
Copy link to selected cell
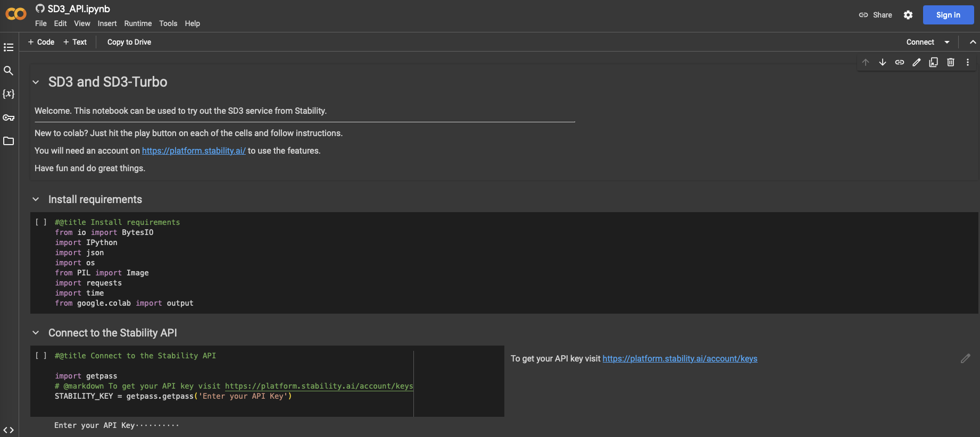pyautogui.click(x=900, y=62)
